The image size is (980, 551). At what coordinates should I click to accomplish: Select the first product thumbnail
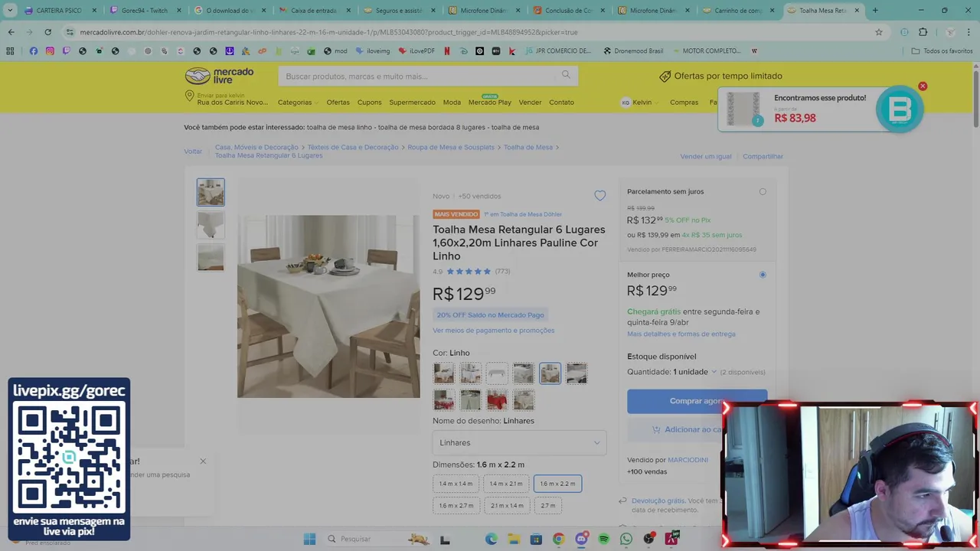pos(211,192)
